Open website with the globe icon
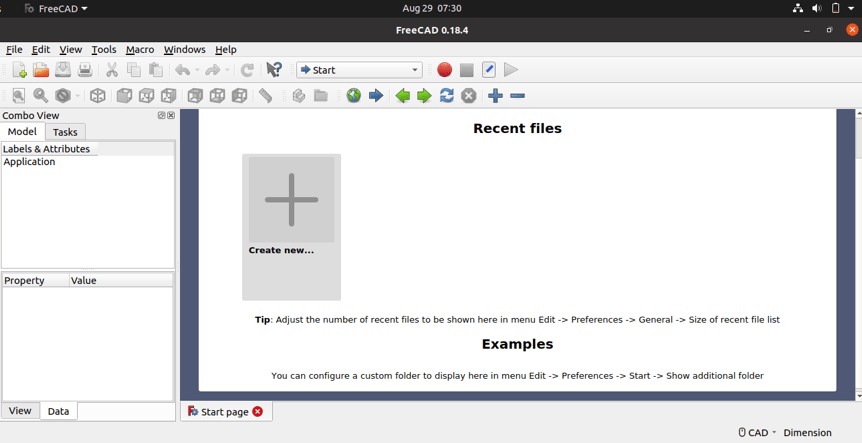 pos(353,96)
